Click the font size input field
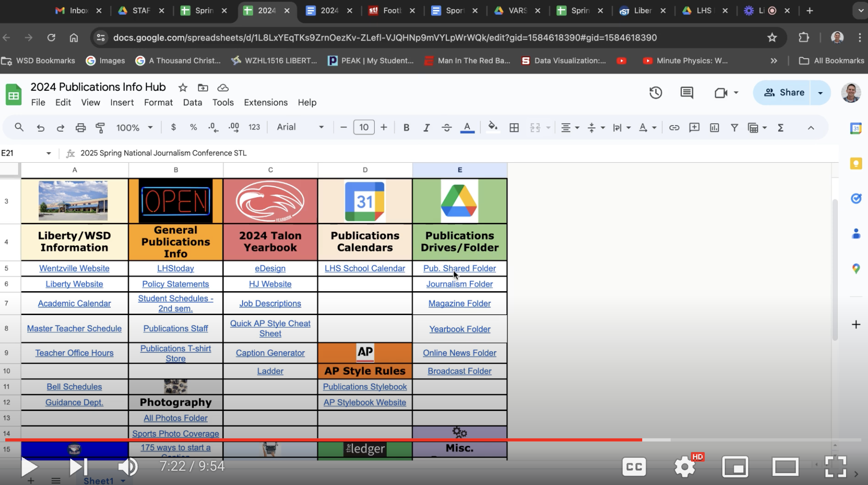 click(364, 127)
